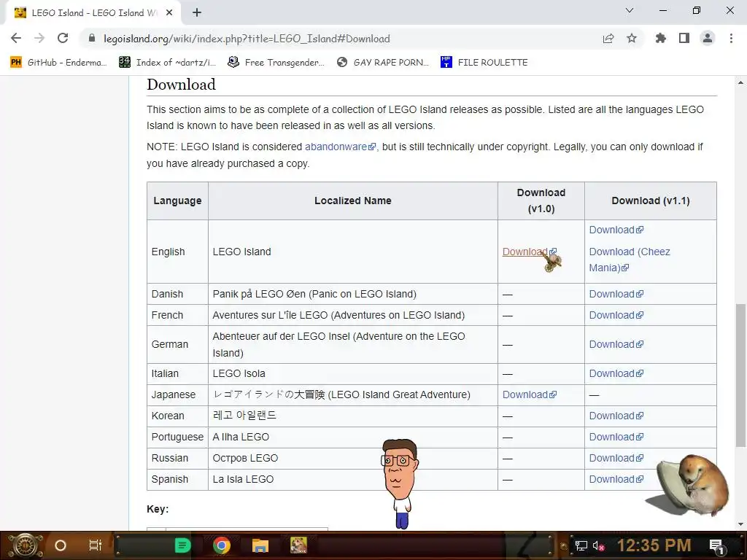Go back to the previous page
The height and width of the screenshot is (560, 747).
click(16, 38)
